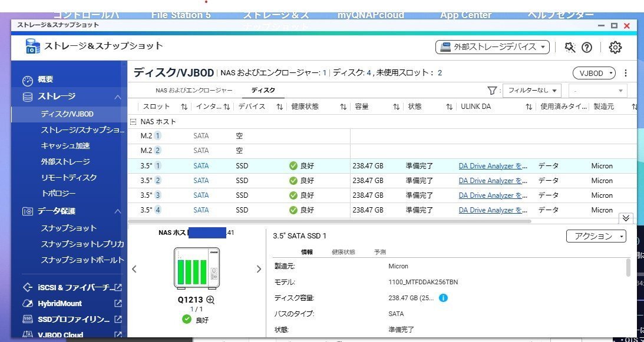Open HybridMount from the sidebar
Image resolution: width=644 pixels, height=342 pixels.
point(60,303)
